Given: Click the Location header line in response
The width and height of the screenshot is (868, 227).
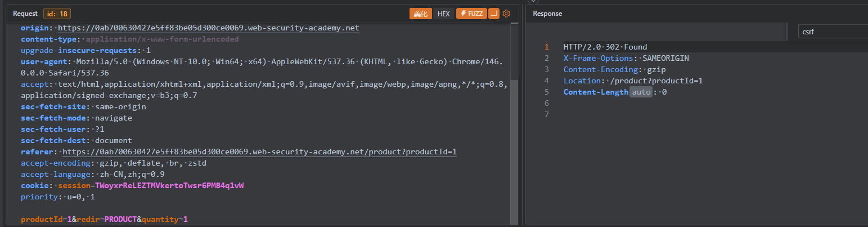Looking at the screenshot, I should coord(633,81).
